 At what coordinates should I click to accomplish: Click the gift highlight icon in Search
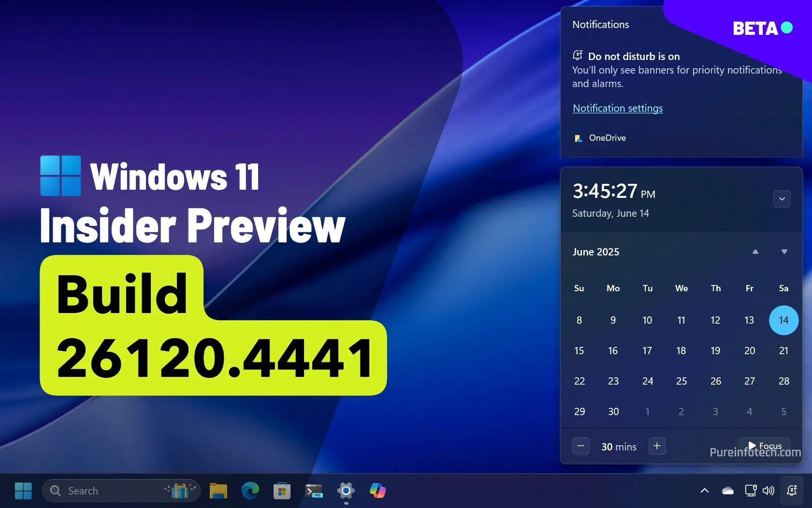(180, 491)
